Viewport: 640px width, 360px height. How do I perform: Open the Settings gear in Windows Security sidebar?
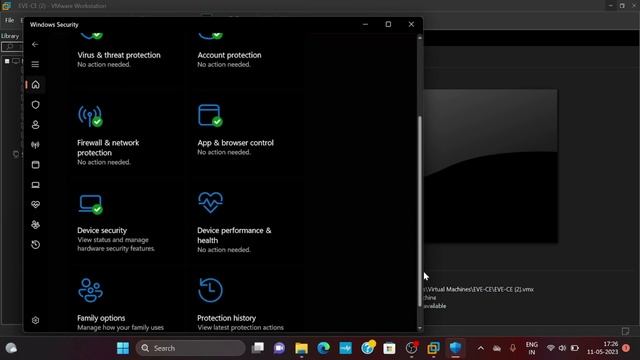click(36, 320)
